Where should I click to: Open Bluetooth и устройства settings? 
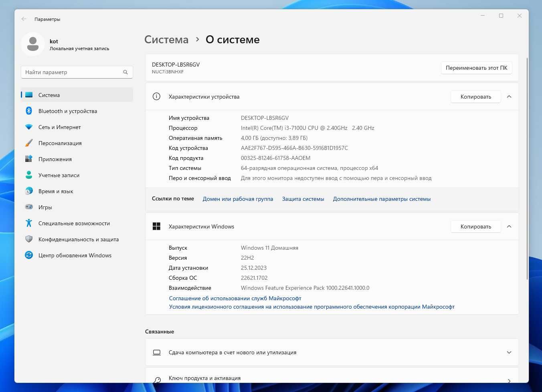[77, 111]
